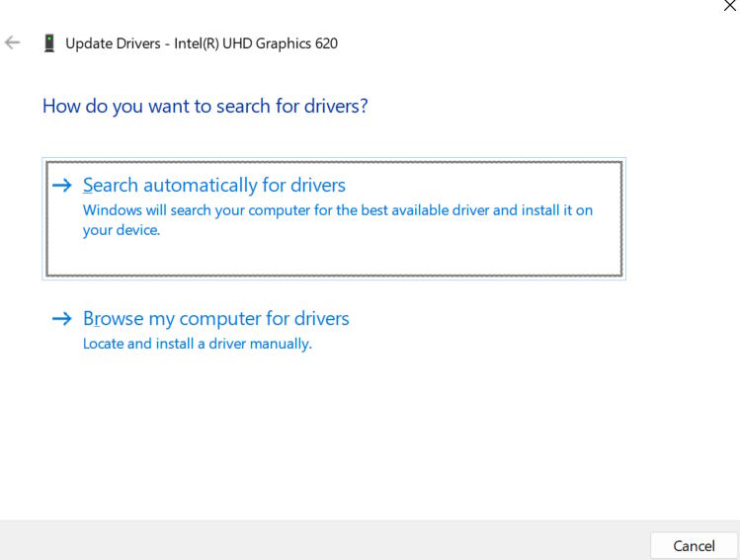Click the underlined 'B' in Browse my computer
This screenshot has width=740, height=560.
pos(89,318)
